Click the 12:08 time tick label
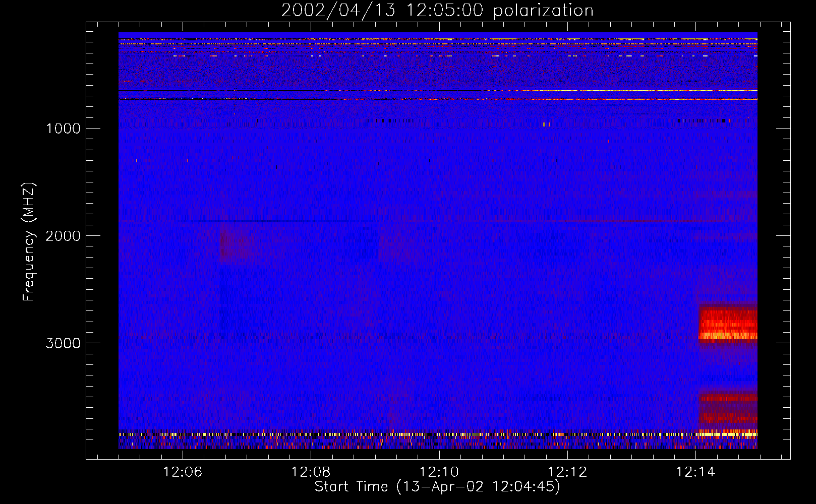The height and width of the screenshot is (504, 816). coord(311,472)
